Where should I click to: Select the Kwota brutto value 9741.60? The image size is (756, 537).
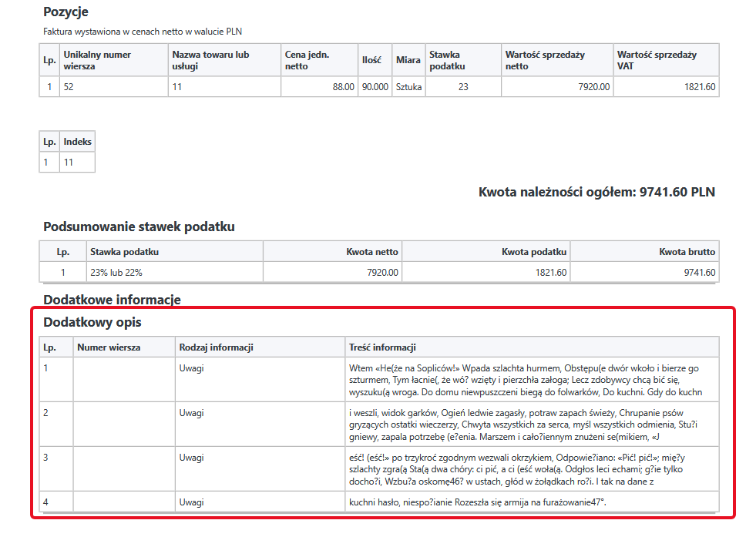coord(644,273)
